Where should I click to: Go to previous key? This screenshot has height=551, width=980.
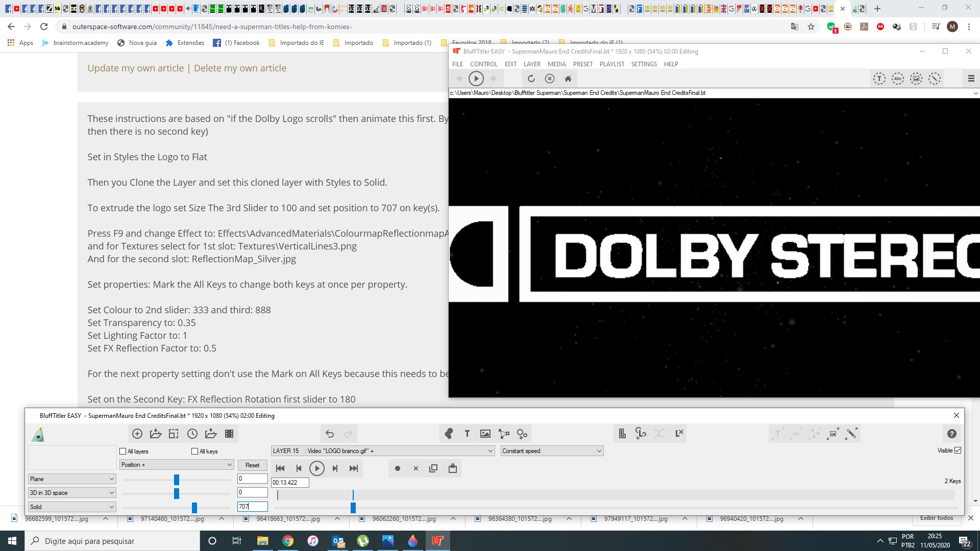click(299, 468)
